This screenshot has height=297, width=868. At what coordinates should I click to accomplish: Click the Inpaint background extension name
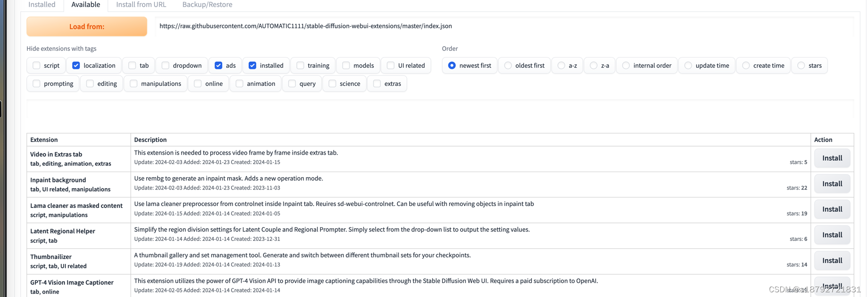(58, 180)
